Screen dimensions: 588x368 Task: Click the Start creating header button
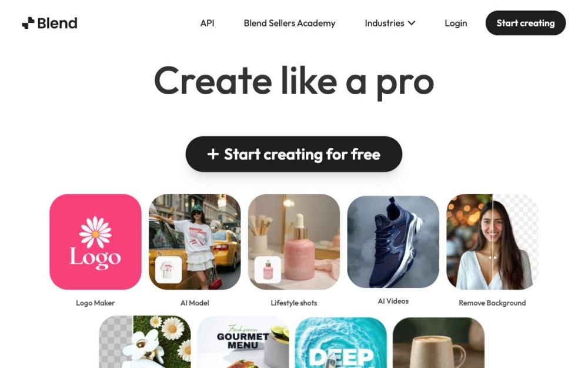point(525,23)
